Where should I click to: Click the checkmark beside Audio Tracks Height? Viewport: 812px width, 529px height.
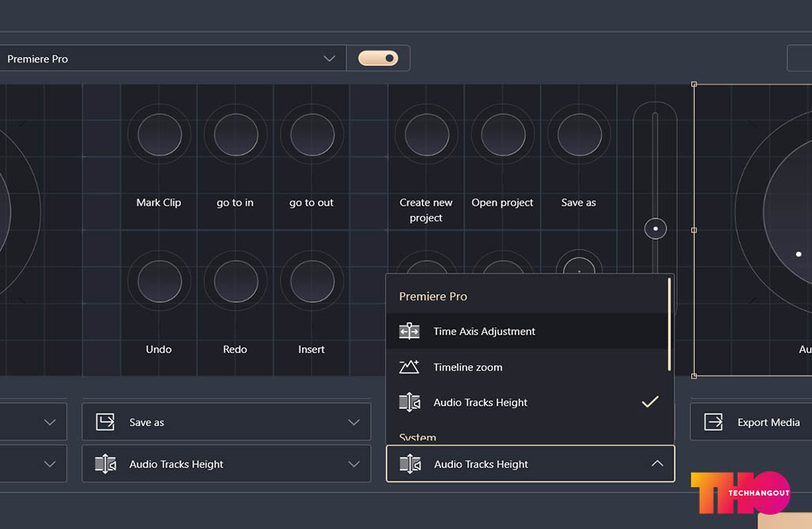pos(650,402)
